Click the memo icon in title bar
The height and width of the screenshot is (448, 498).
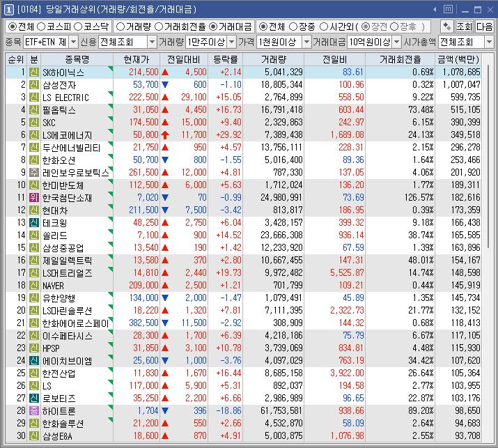(x=448, y=10)
